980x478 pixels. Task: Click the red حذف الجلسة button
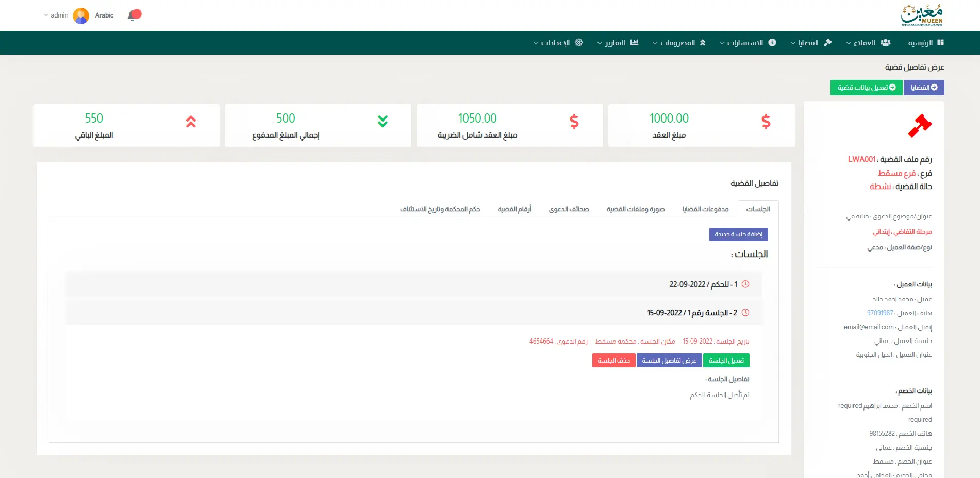tap(613, 361)
